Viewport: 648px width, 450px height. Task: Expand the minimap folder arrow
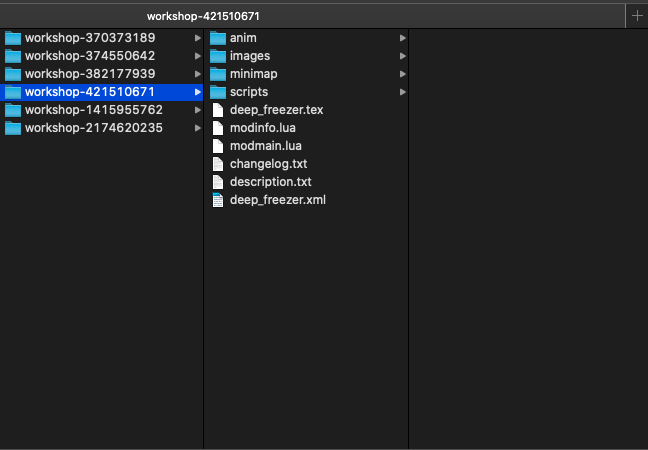click(x=403, y=74)
